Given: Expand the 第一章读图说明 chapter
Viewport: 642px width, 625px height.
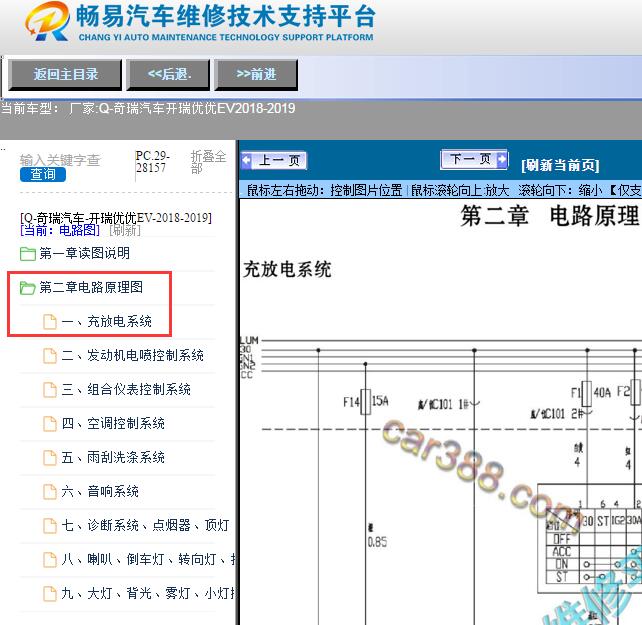Looking at the screenshot, I should [x=84, y=253].
